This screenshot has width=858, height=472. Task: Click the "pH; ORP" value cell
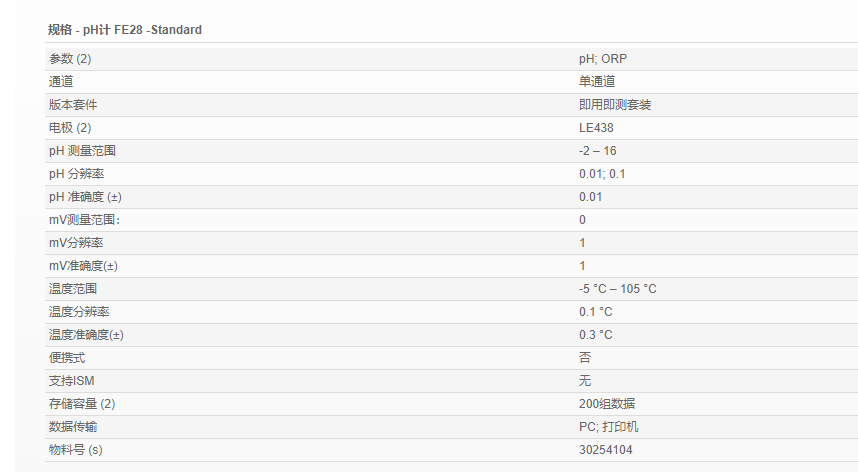click(x=603, y=59)
